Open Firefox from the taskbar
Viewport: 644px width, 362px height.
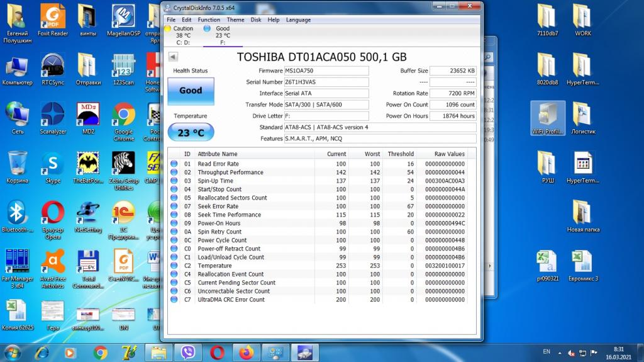pyautogui.click(x=247, y=353)
